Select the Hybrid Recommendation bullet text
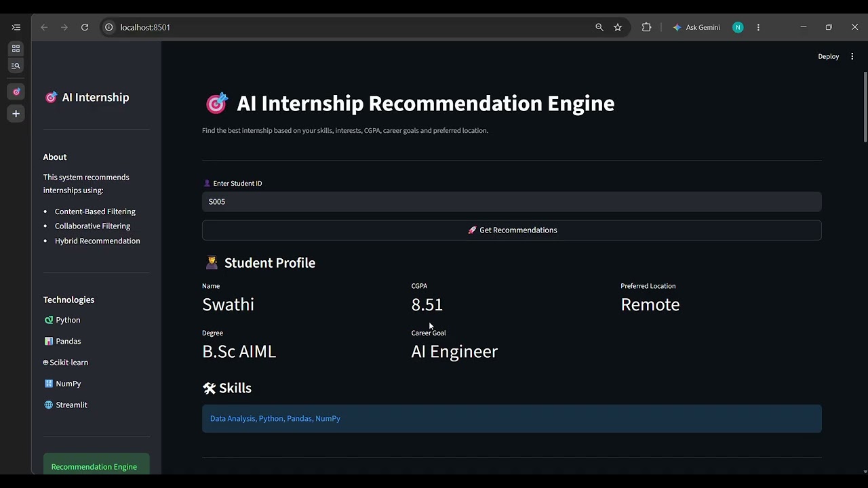 point(98,241)
